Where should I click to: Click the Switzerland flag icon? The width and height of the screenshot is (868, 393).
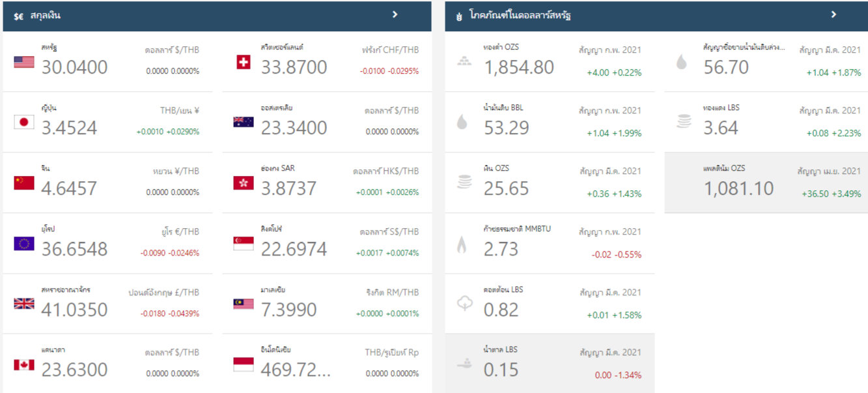pos(244,62)
